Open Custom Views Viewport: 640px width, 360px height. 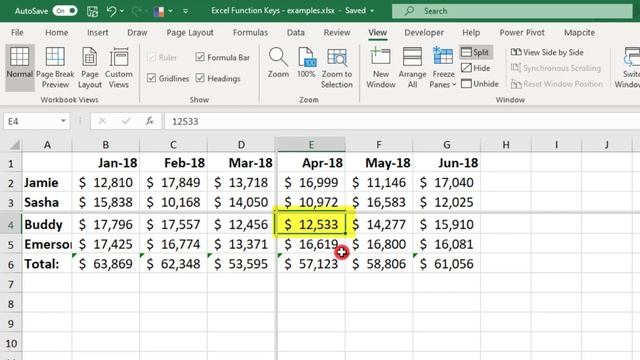(x=119, y=68)
